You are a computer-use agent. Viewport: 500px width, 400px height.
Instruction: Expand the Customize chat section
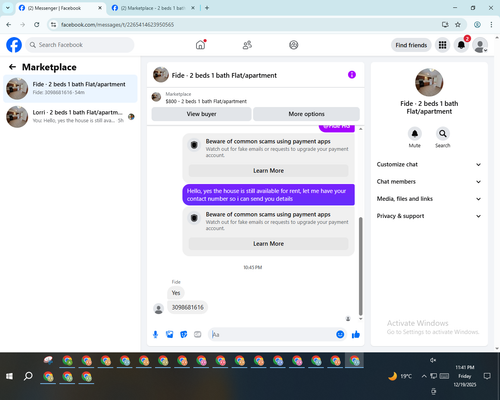[x=429, y=164]
